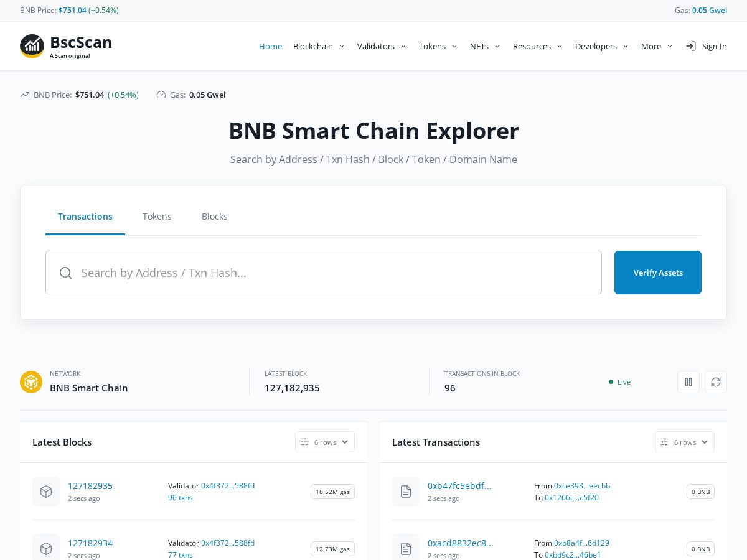This screenshot has width=747, height=560.
Task: Open Latest Transactions 6 rows dropdown
Action: tap(685, 442)
